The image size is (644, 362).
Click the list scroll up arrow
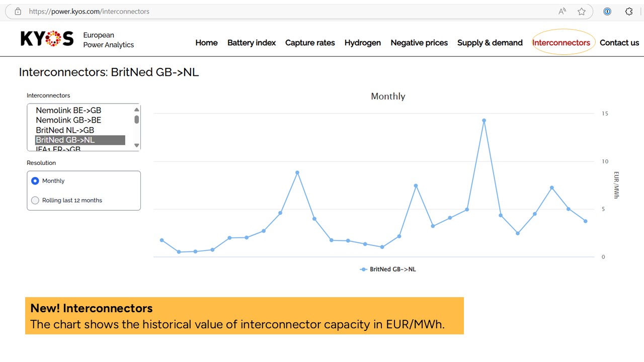point(136,109)
